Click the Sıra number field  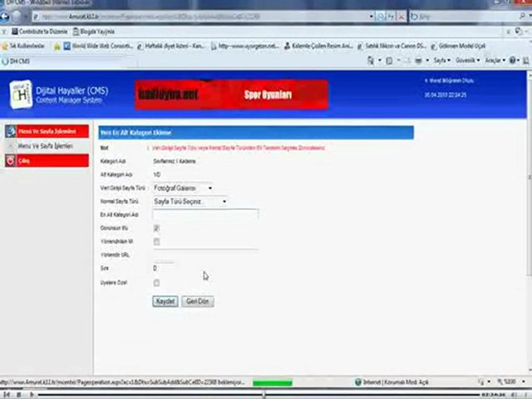(x=163, y=268)
